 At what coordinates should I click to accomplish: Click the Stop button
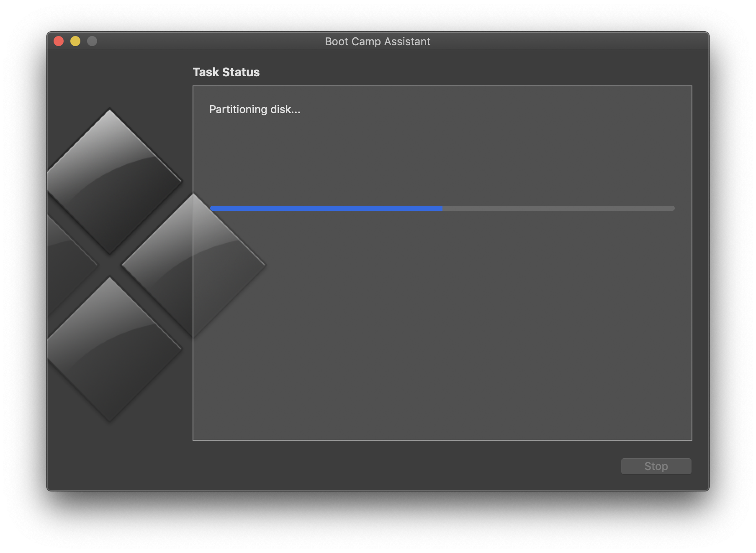click(x=656, y=466)
